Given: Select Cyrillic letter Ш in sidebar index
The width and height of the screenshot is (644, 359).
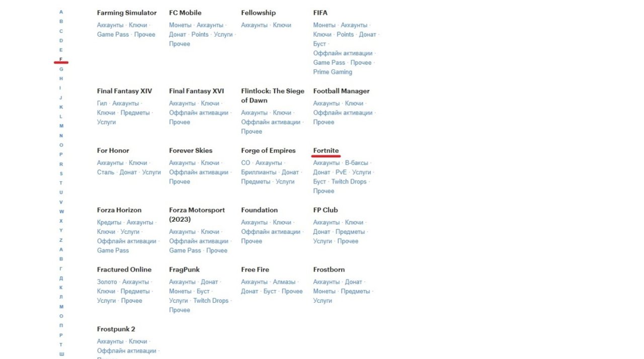Looking at the screenshot, I should click(x=61, y=354).
